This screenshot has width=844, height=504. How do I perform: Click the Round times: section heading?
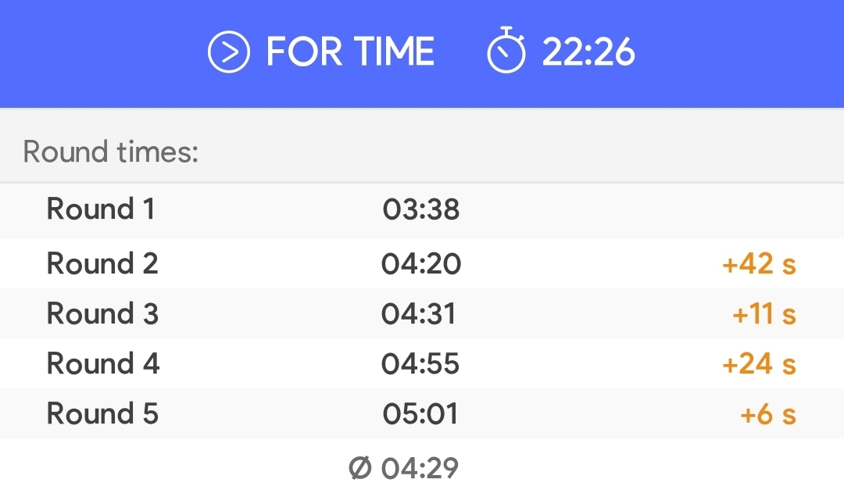click(111, 152)
